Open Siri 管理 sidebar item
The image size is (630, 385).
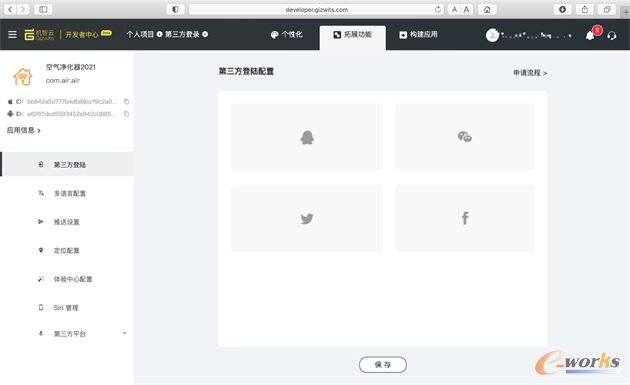[x=67, y=307]
